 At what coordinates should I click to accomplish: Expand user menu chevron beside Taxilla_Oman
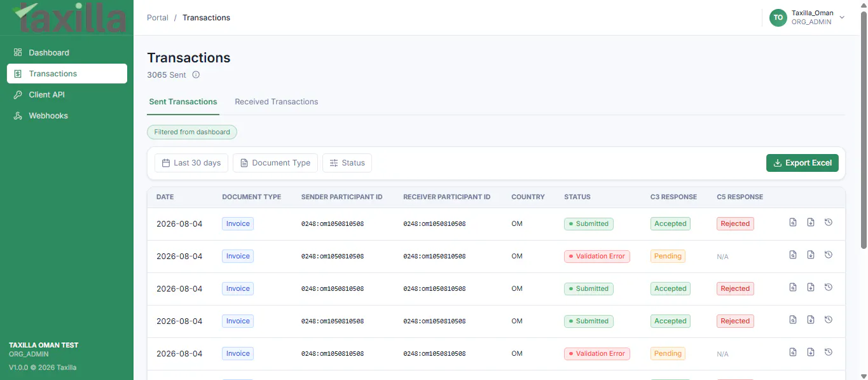point(842,18)
